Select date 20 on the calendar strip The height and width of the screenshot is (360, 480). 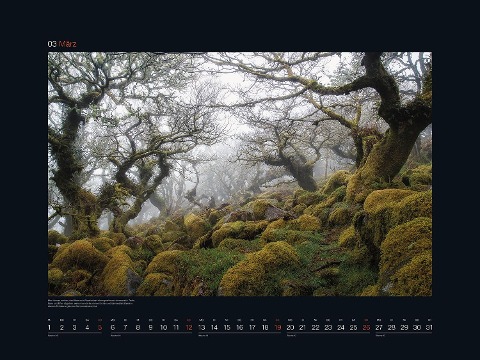290,327
